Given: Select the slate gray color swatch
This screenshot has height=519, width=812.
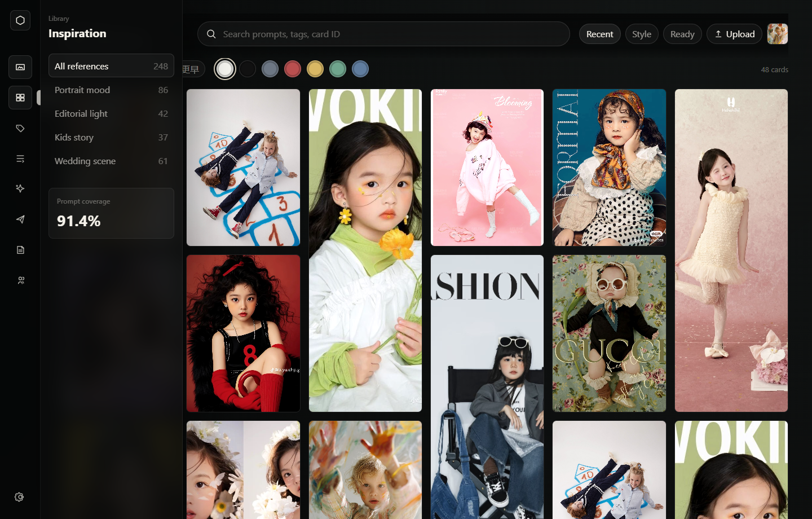Looking at the screenshot, I should pyautogui.click(x=270, y=69).
